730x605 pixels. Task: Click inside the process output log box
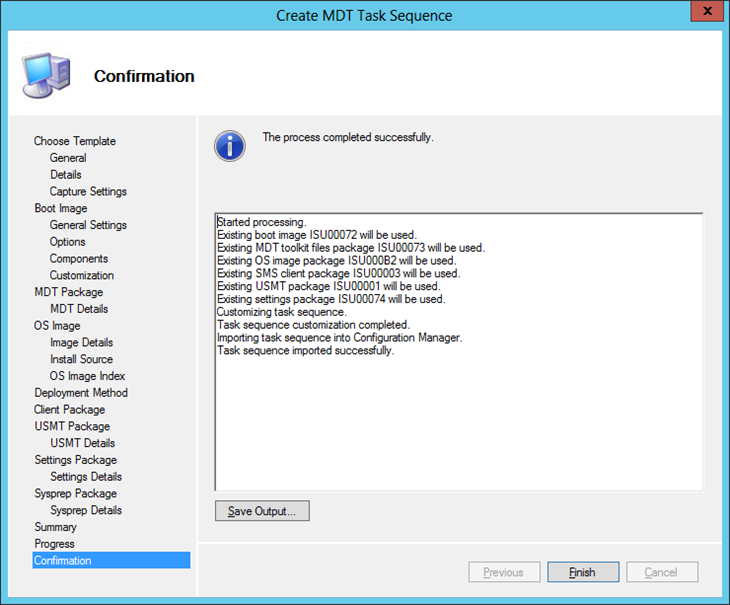click(x=458, y=420)
